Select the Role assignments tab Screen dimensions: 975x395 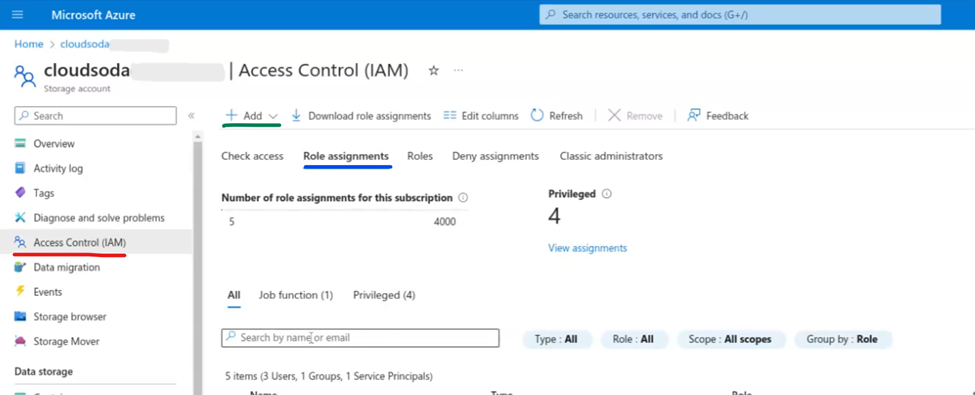(346, 156)
